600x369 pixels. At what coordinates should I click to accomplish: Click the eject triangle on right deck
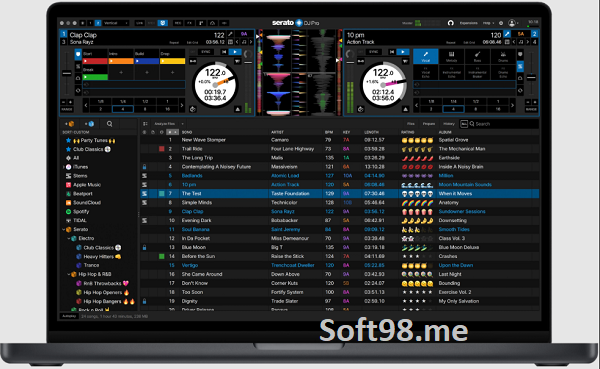pos(406,109)
